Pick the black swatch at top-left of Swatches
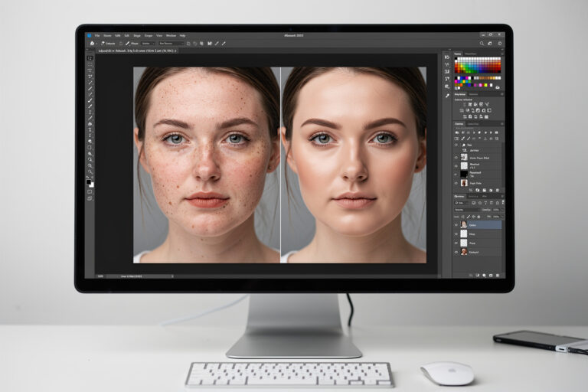588x392 pixels. point(456,58)
